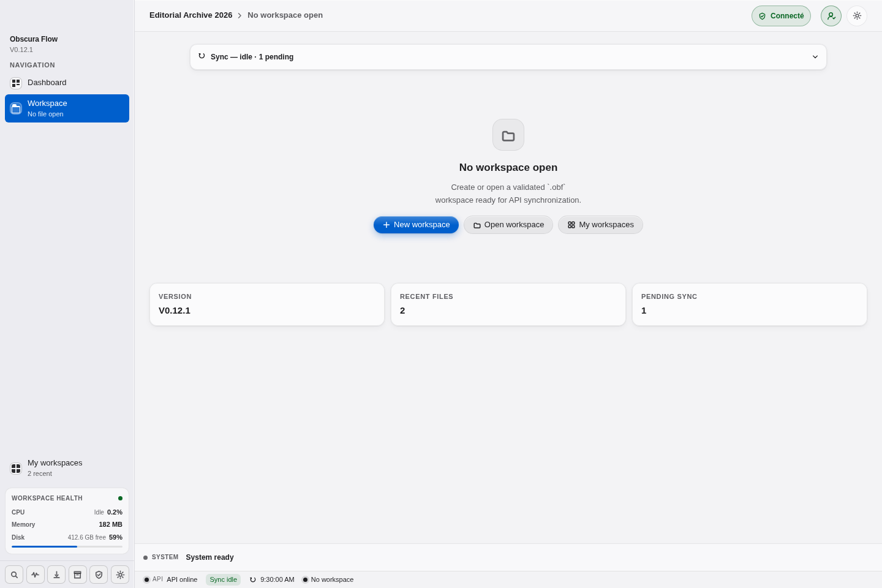Select the Workspace navigation item
This screenshot has height=588, width=882.
click(67, 108)
